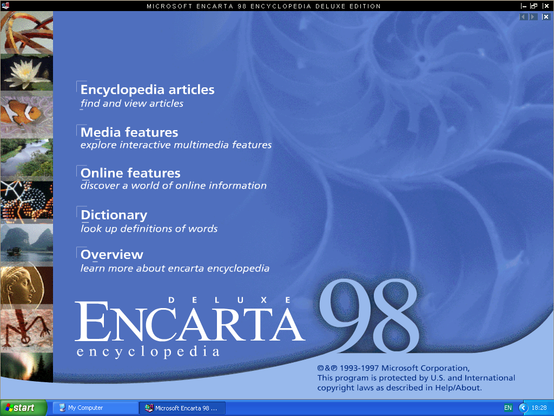
Task: Click the back arrow navigation icon
Action: point(524,17)
